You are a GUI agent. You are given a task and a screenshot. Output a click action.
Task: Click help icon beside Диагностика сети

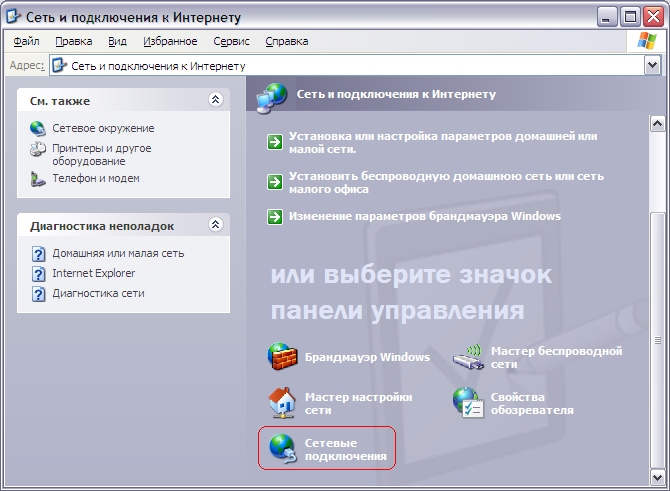(38, 294)
